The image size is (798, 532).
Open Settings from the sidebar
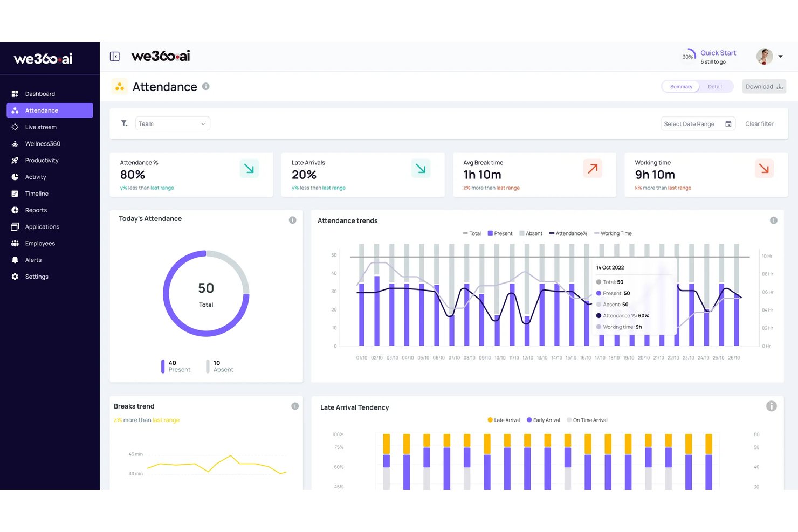[x=50, y=277]
